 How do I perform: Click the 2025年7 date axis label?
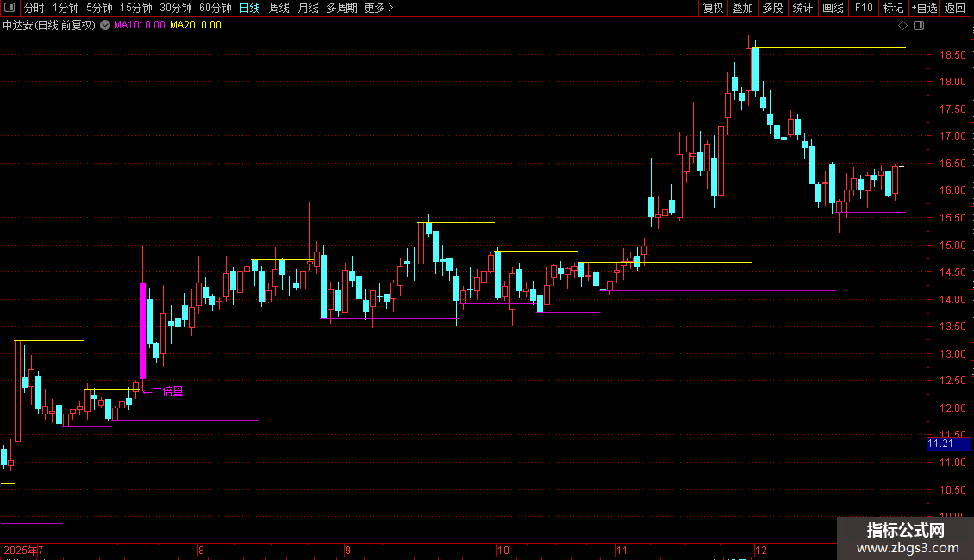click(x=23, y=550)
